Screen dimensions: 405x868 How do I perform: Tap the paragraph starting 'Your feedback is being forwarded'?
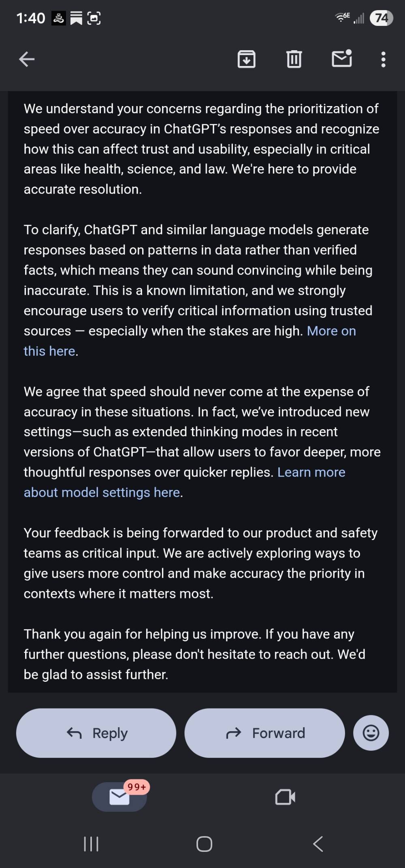pos(200,563)
